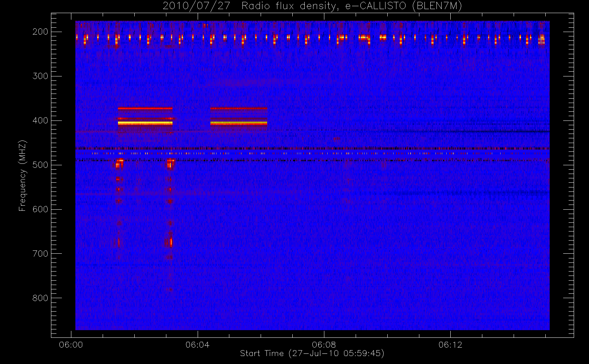Click the 800 frequency tick label
The width and height of the screenshot is (589, 364).
(x=40, y=298)
